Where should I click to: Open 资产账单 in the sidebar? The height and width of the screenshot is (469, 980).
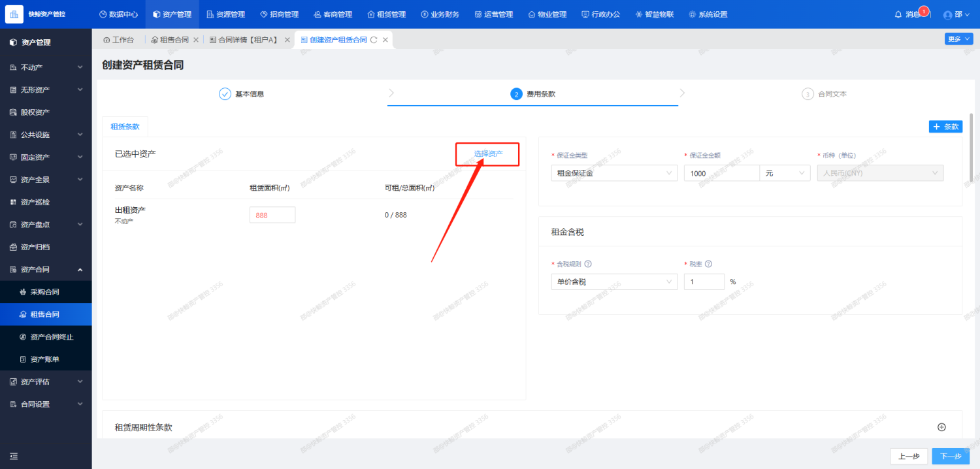46,359
